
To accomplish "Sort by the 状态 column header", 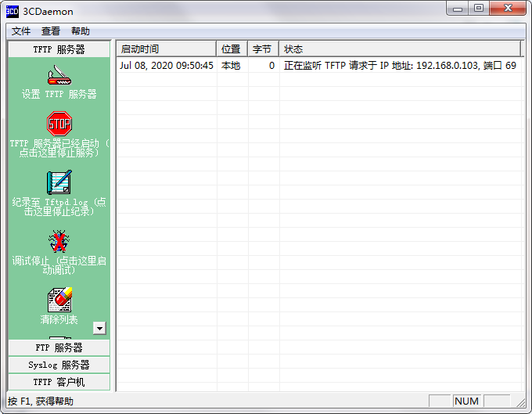I will (x=400, y=49).
